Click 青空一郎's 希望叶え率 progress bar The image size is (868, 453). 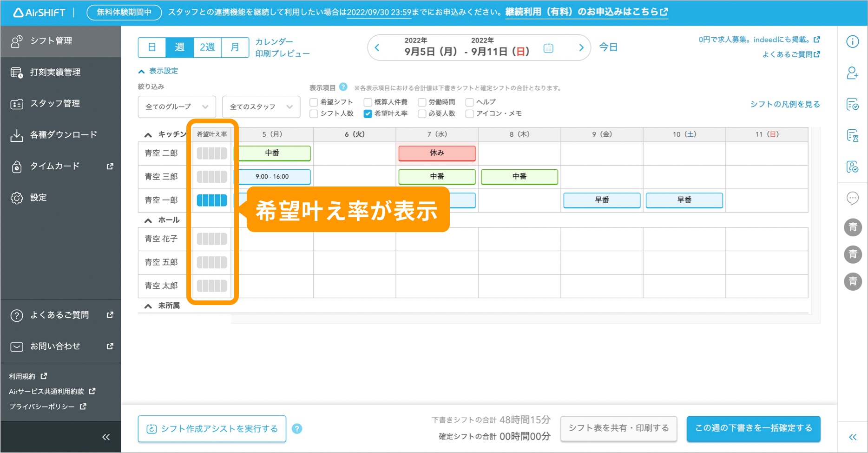[x=211, y=200]
